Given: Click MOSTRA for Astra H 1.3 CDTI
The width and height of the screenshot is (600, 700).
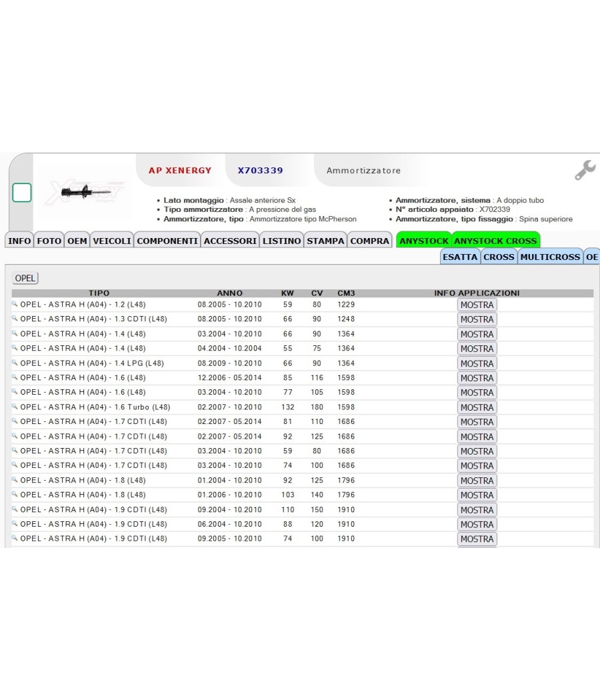Looking at the screenshot, I should pos(477,319).
